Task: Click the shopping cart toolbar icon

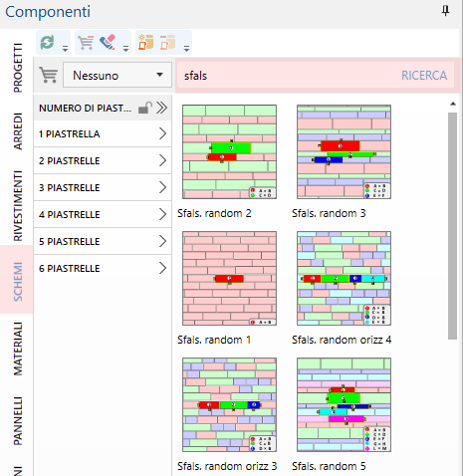Action: 86,43
